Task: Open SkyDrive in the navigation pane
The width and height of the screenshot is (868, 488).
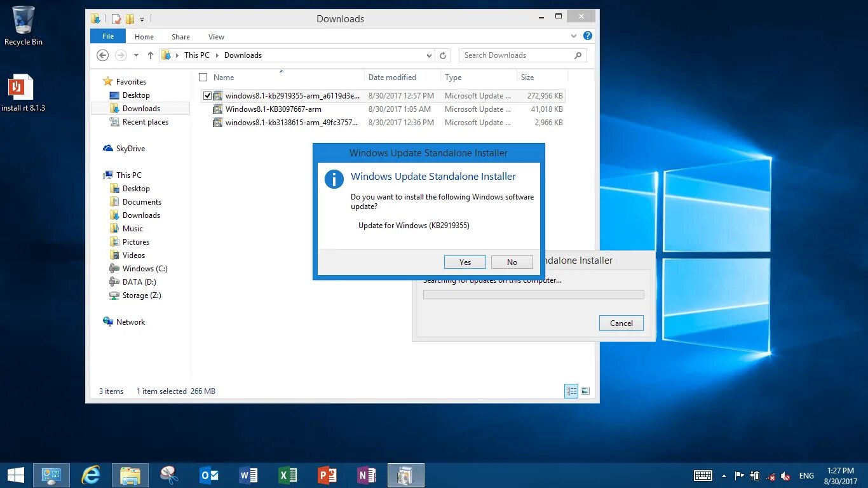Action: click(x=130, y=149)
